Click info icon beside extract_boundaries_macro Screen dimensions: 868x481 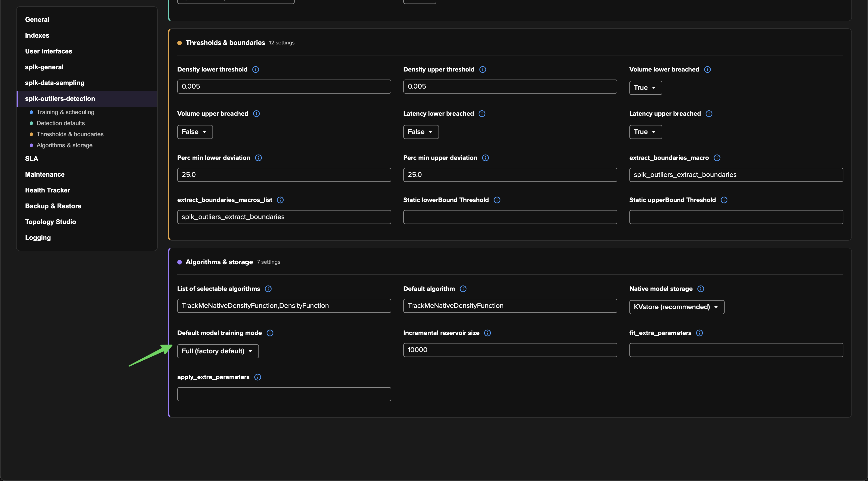pos(717,158)
